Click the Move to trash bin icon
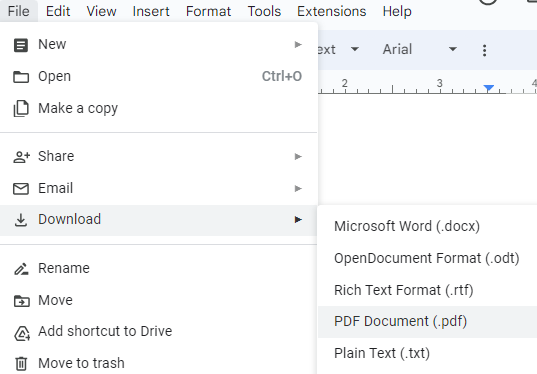Viewport: 537px width, 374px height. point(21,363)
